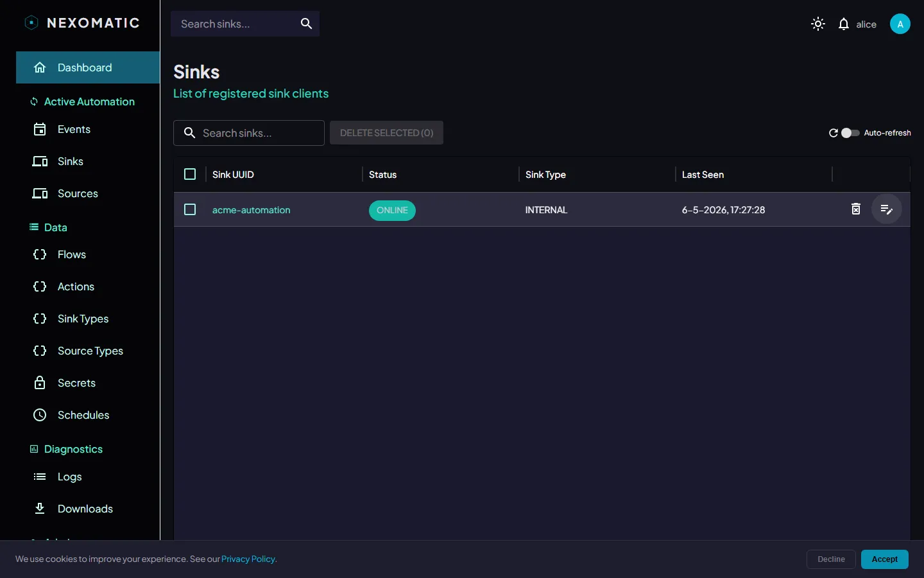
Task: Click Delete Selected (0) button
Action: click(386, 133)
